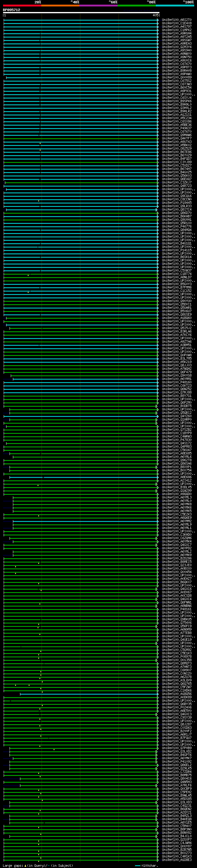Click the purple ~60% identity legend bar
Screen dimensions: 197x868
tap(99, 6)
